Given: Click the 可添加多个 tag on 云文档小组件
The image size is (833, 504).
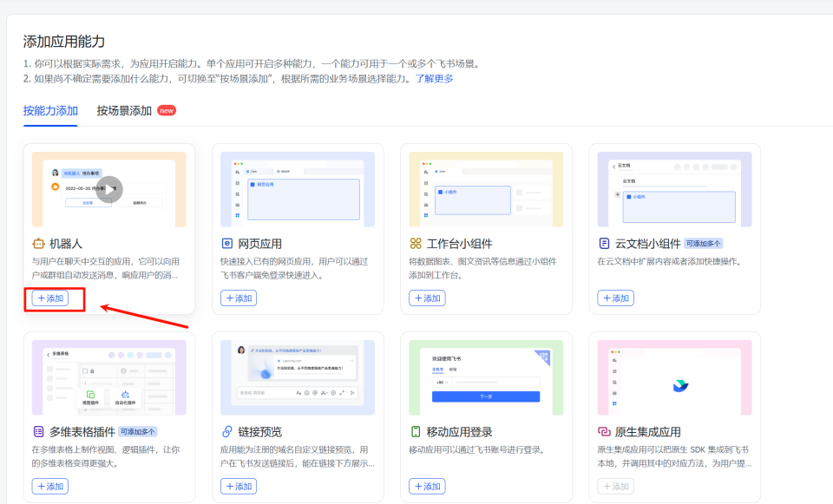Looking at the screenshot, I should [x=703, y=244].
